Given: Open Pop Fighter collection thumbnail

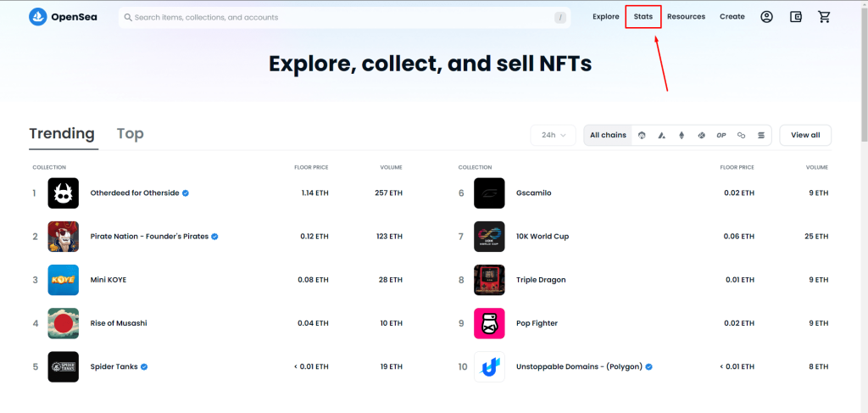Looking at the screenshot, I should click(489, 323).
